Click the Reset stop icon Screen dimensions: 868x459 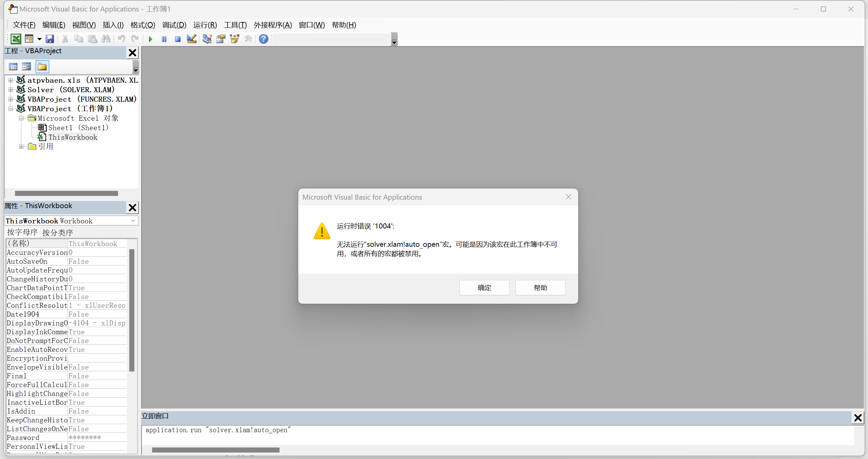pos(177,39)
